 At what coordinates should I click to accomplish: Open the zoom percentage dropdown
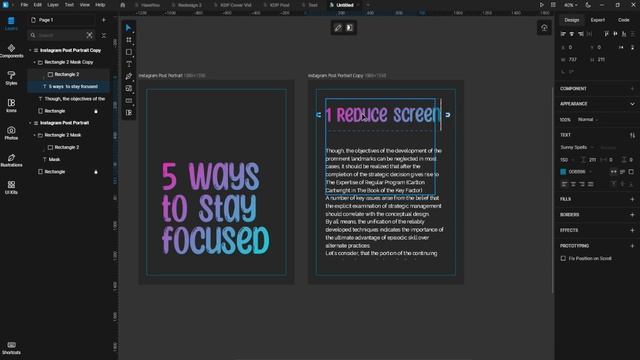point(571,5)
